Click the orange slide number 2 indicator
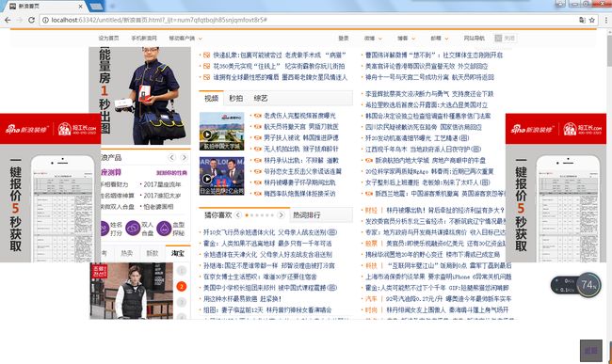The height and width of the screenshot is (364, 612). click(x=182, y=287)
